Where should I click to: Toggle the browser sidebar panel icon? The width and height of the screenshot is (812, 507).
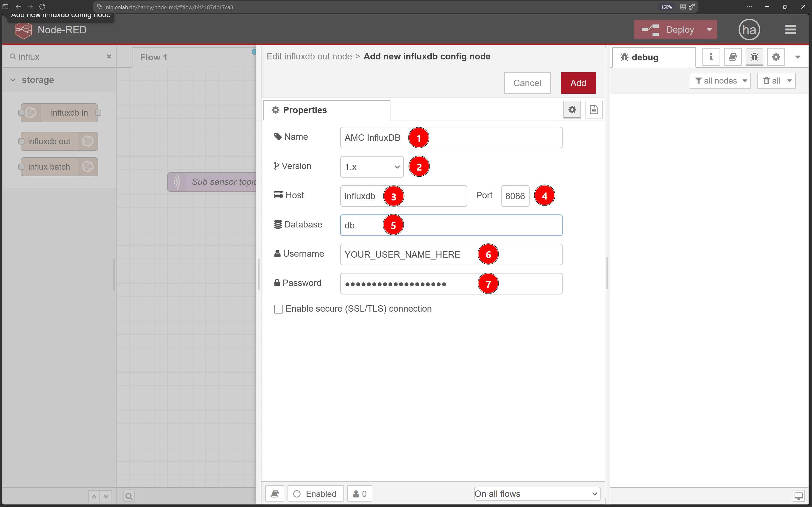[5, 7]
